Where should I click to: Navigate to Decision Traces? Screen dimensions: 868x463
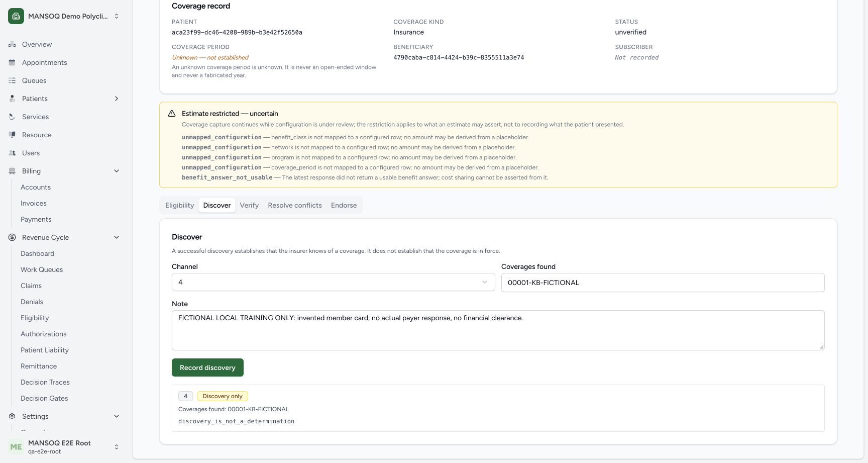45,382
